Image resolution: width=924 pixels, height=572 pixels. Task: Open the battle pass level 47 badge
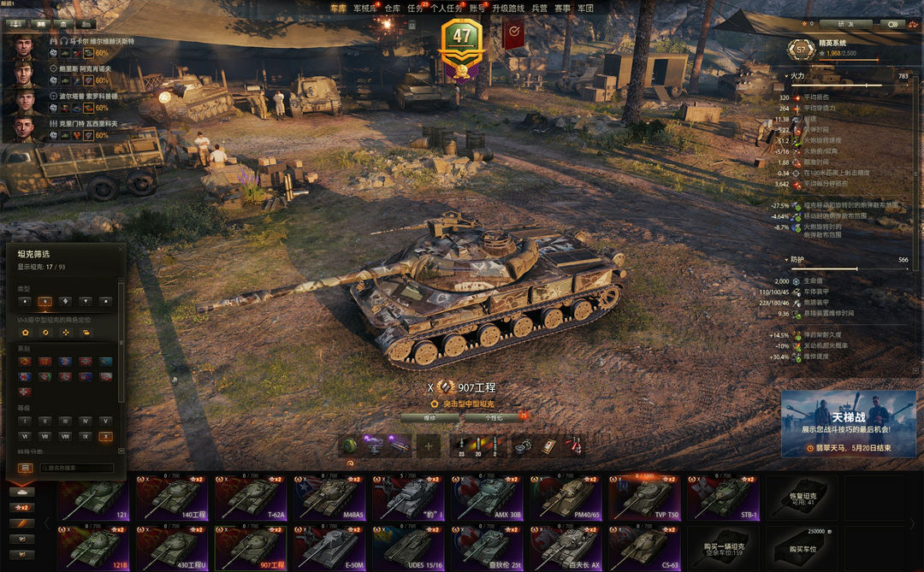[462, 48]
